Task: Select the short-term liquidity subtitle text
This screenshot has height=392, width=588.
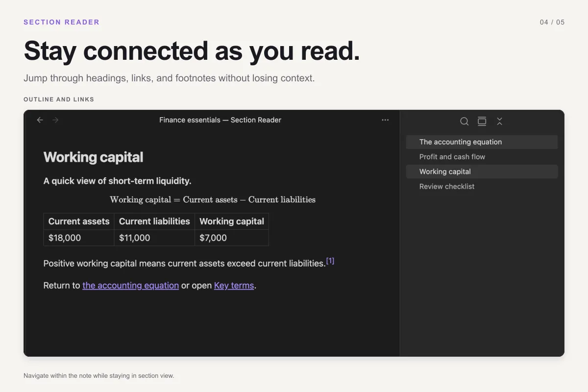Action: [117, 181]
